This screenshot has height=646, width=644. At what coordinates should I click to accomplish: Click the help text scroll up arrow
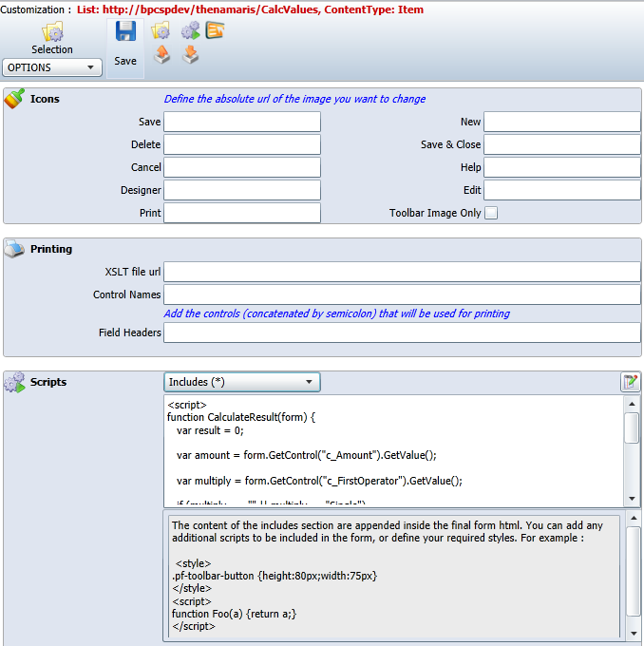pyautogui.click(x=635, y=518)
